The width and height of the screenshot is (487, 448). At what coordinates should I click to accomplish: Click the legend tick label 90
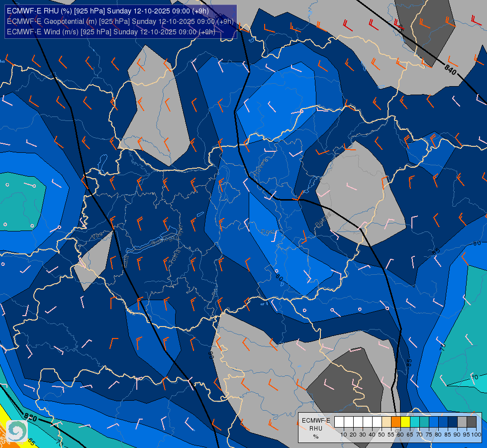coord(457,435)
